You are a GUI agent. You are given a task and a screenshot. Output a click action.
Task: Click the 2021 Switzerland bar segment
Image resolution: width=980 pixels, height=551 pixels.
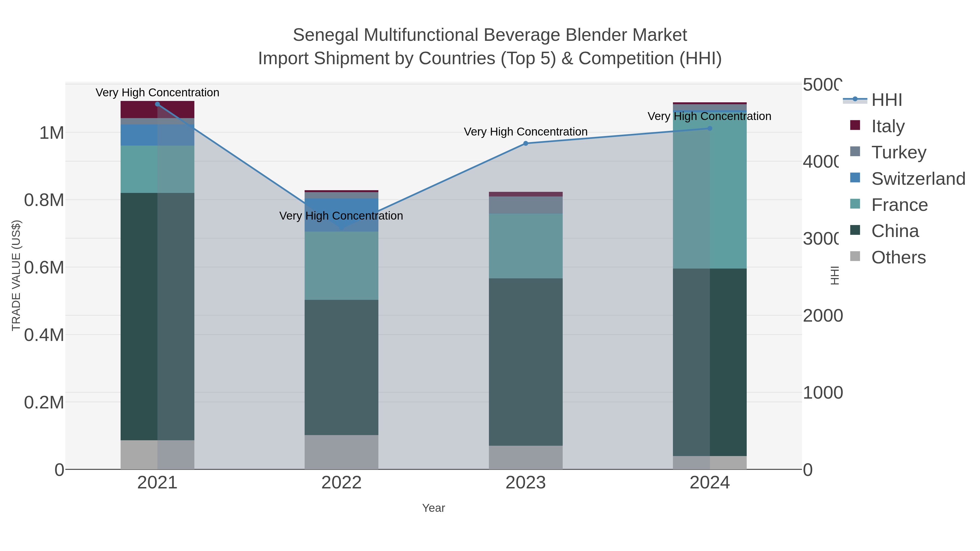click(158, 135)
